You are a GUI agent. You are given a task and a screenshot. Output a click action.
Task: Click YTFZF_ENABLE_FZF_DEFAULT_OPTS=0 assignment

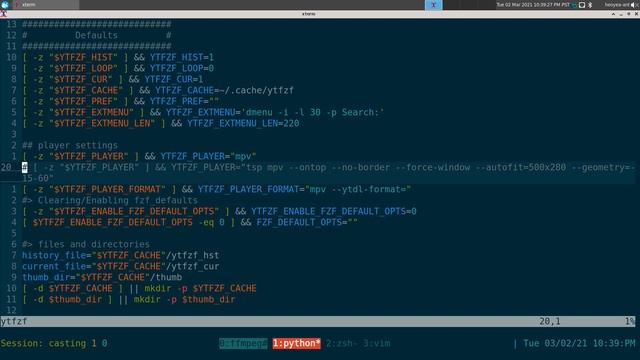tap(334, 211)
